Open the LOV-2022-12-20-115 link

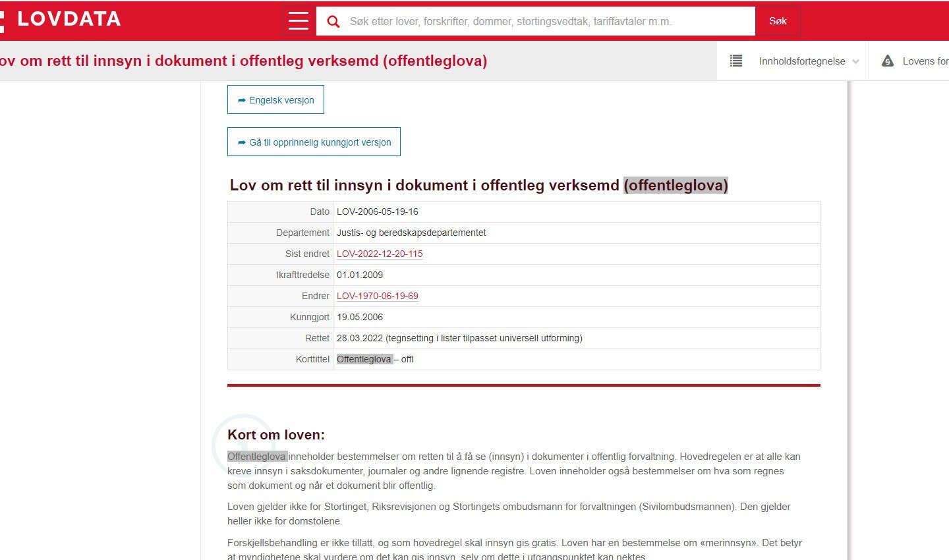tap(380, 254)
